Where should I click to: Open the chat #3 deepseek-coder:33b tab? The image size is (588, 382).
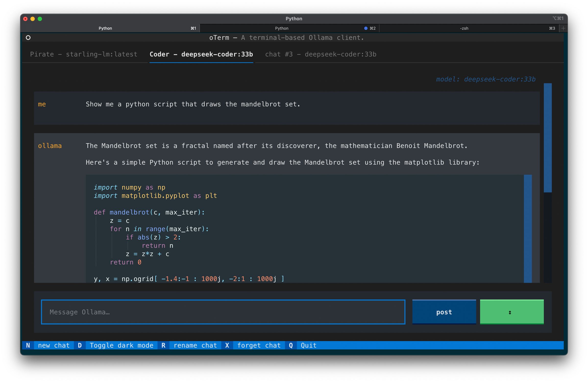(320, 54)
